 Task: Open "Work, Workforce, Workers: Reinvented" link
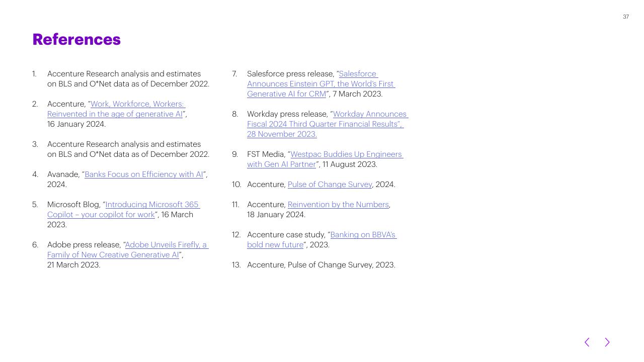pyautogui.click(x=116, y=109)
